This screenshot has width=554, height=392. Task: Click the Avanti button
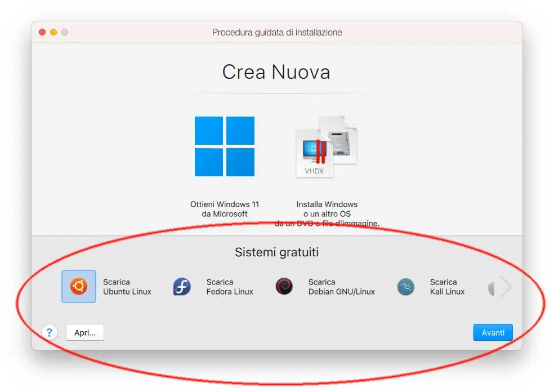[x=493, y=332]
